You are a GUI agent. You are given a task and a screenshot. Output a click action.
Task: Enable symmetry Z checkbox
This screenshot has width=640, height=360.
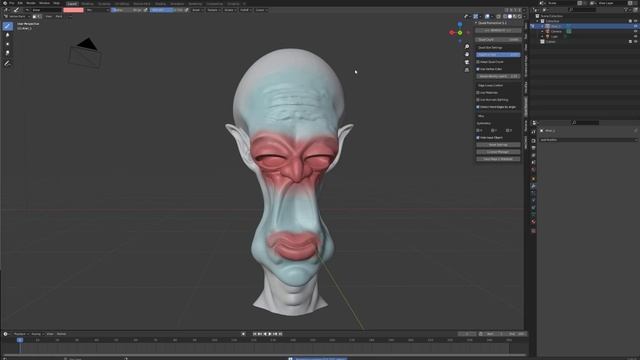(x=507, y=131)
